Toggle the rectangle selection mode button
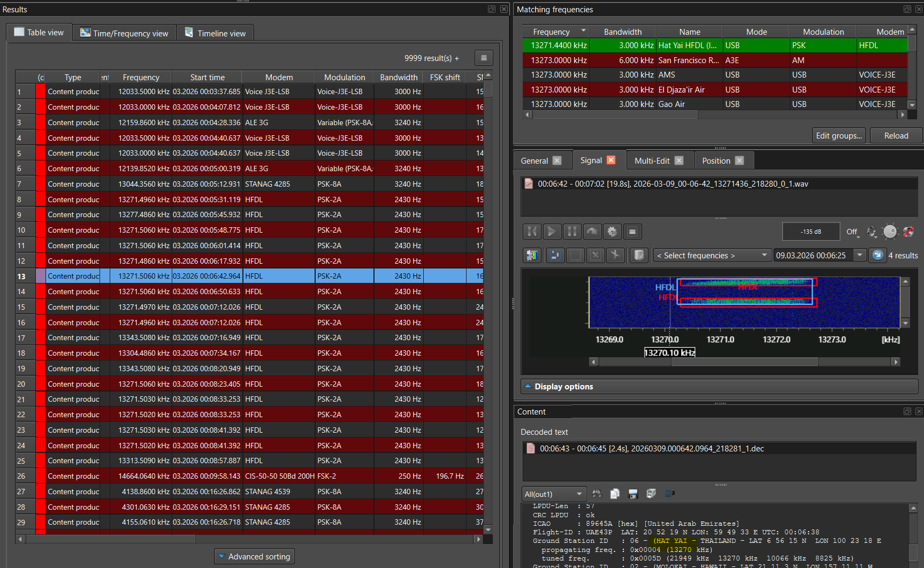This screenshot has height=568, width=924. coord(575,255)
